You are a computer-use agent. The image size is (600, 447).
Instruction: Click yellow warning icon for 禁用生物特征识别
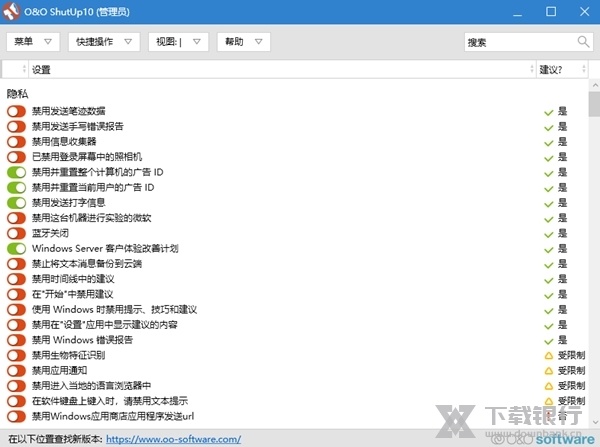549,356
